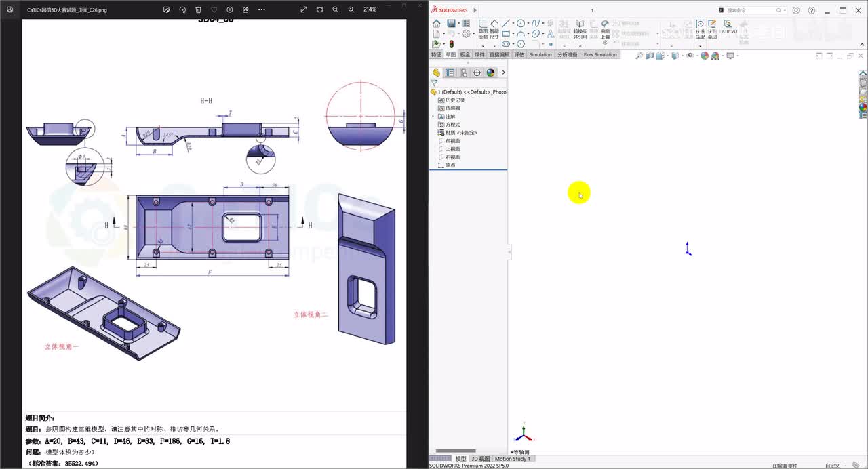Click the Rebuild traffic light icon

tap(452, 43)
